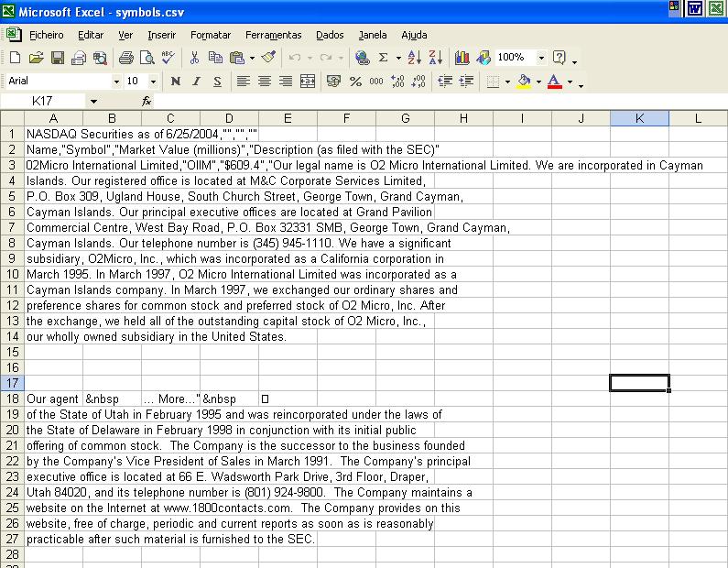Sort descending with the Z-A icon

(436, 58)
